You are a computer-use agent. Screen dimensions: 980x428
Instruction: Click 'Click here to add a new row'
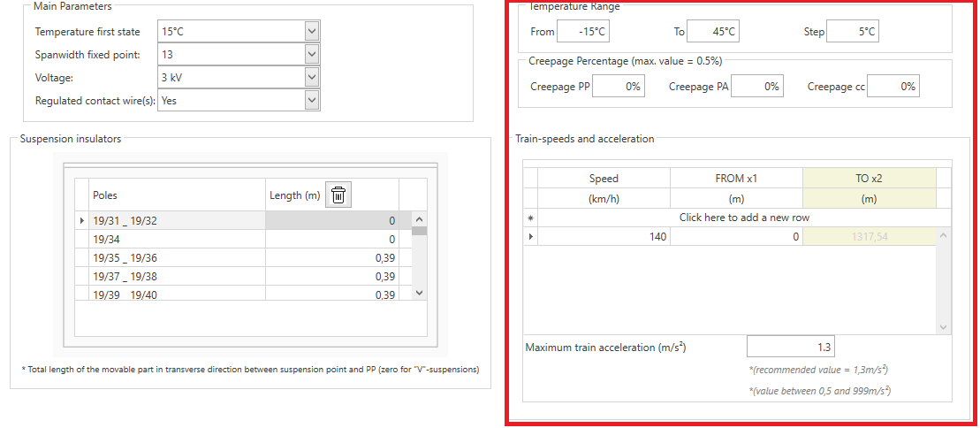pyautogui.click(x=744, y=218)
